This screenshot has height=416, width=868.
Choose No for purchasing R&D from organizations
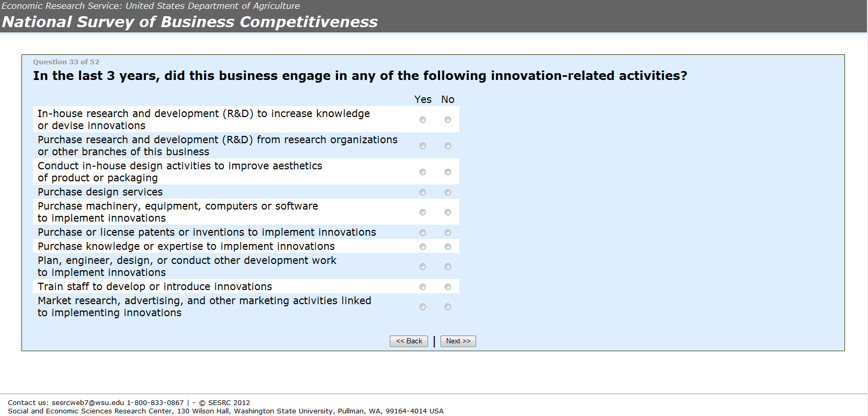448,146
